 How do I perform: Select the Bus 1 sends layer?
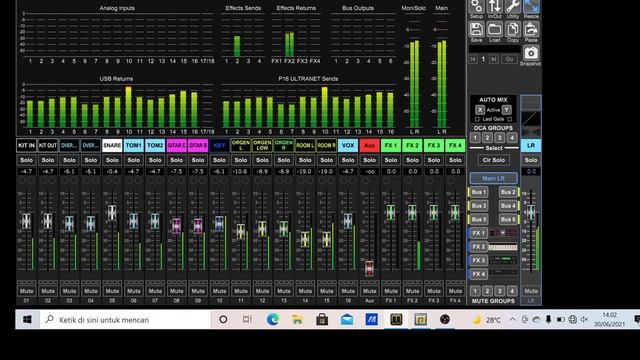[478, 192]
